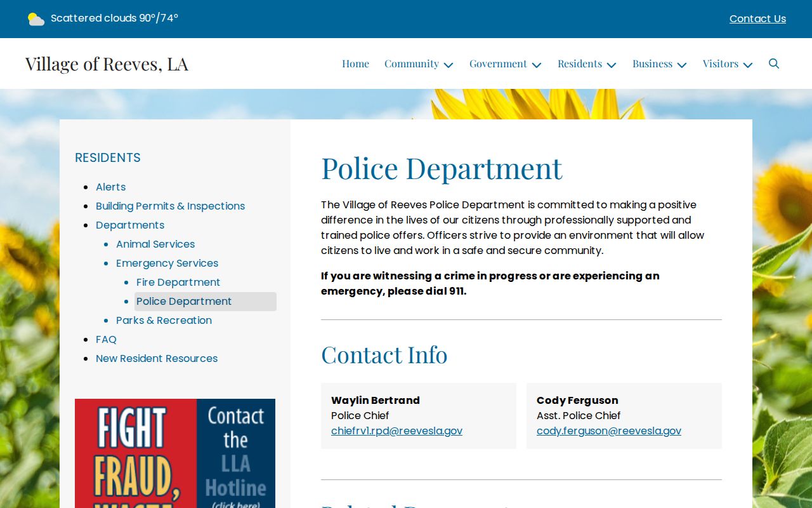812x508 pixels.
Task: Go to Fire Department page
Action: 178,282
